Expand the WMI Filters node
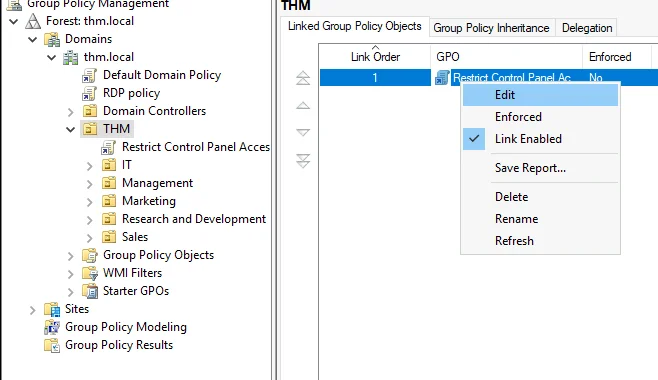Screen dimensions: 658x380 70,274
